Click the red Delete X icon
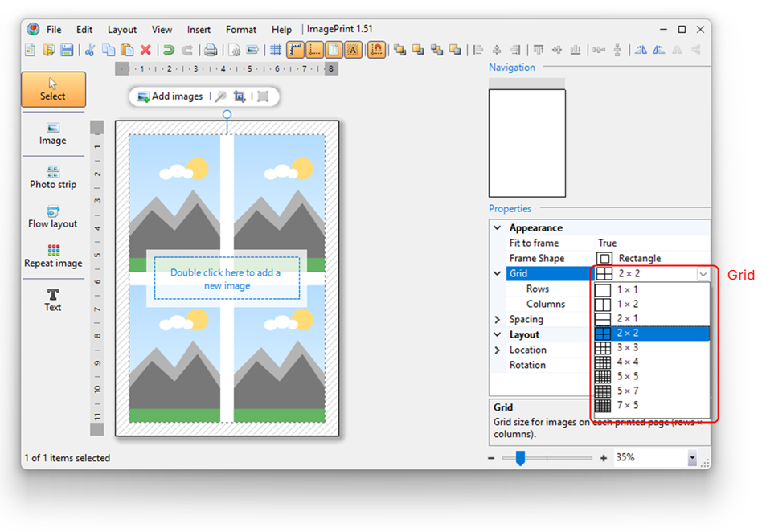The height and width of the screenshot is (532, 762). (145, 50)
